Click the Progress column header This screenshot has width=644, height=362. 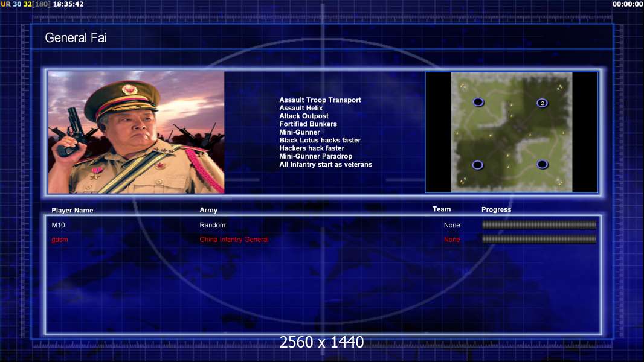point(496,209)
